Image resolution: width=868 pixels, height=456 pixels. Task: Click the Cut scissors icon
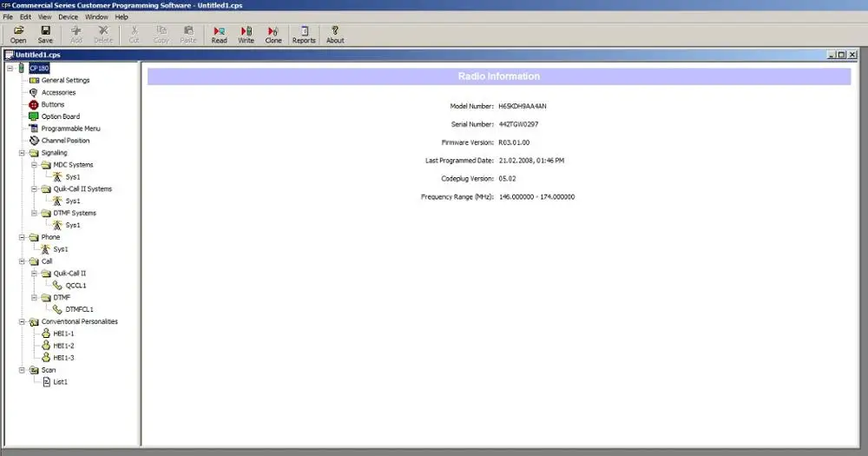click(x=134, y=30)
